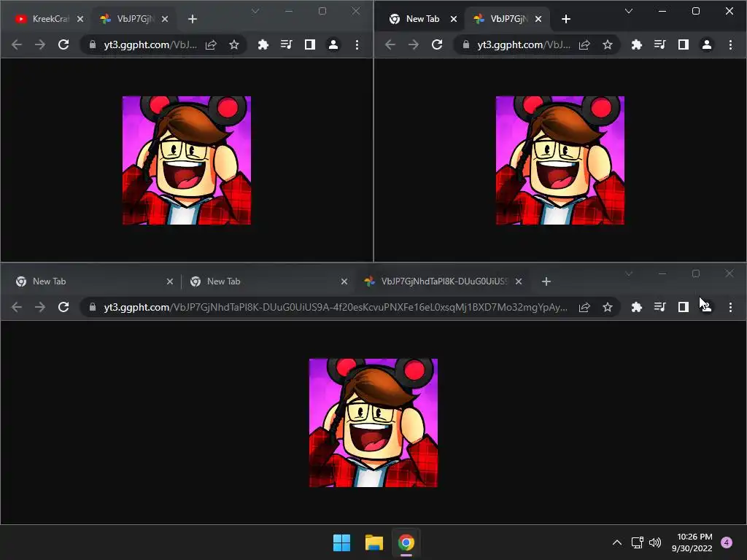This screenshot has width=747, height=560.
Task: Bookmark star in bottom window address bar
Action: (x=608, y=307)
